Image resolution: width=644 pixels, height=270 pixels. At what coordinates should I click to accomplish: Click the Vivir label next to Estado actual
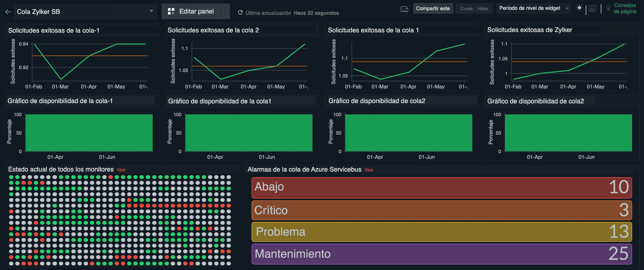[x=121, y=170]
